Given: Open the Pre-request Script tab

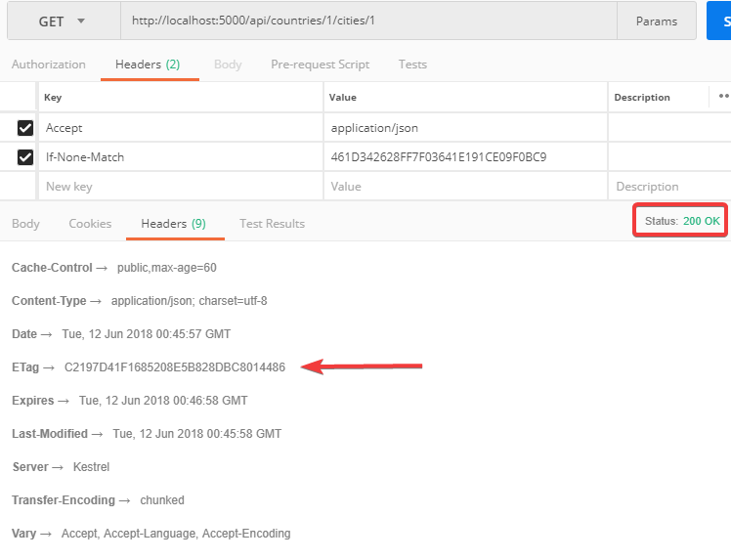Looking at the screenshot, I should (x=320, y=65).
